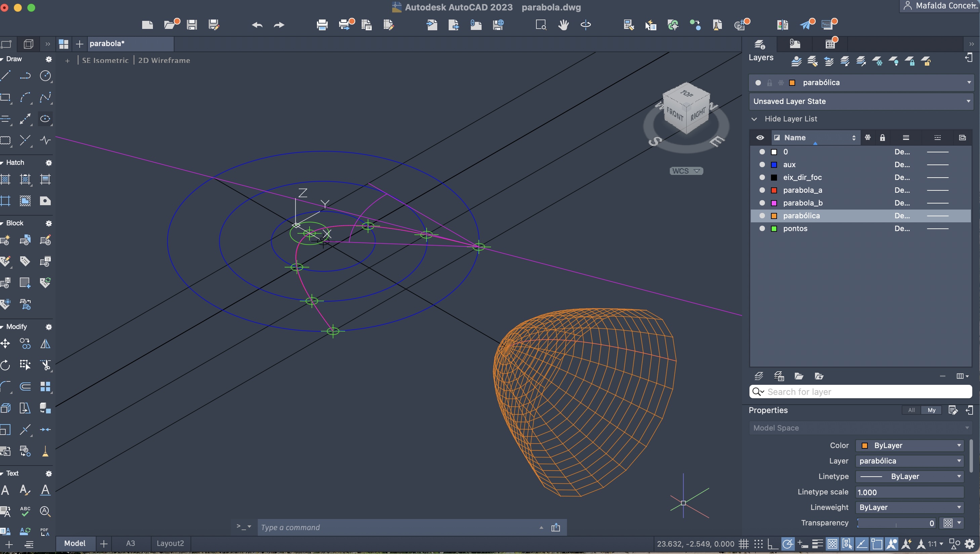Click the 2D Wireframe visual style label

click(x=164, y=60)
